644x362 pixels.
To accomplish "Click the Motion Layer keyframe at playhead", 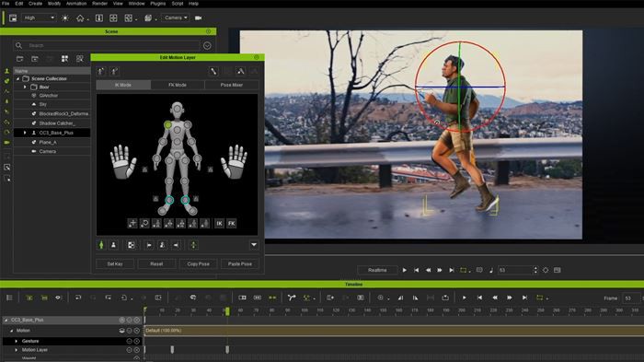I will (227, 349).
